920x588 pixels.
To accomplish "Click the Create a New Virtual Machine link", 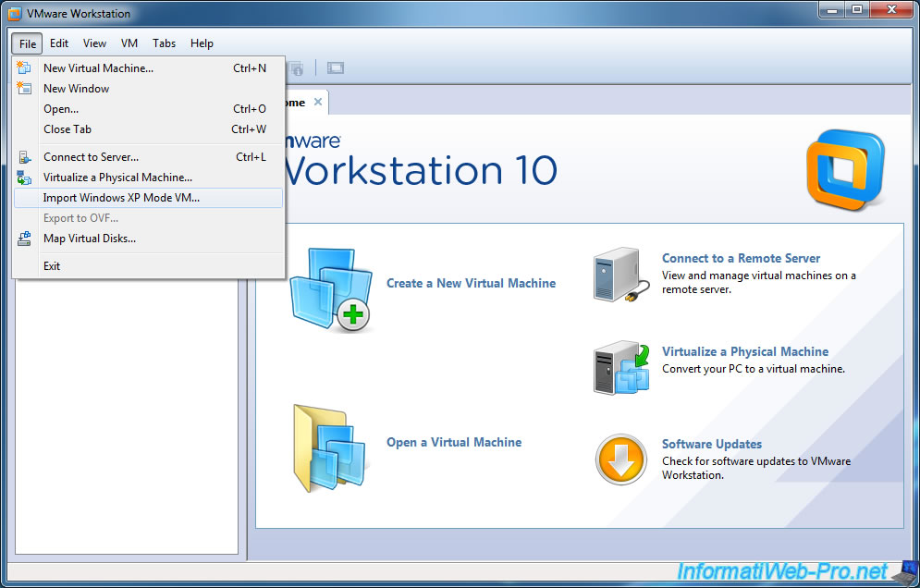I will [x=472, y=284].
